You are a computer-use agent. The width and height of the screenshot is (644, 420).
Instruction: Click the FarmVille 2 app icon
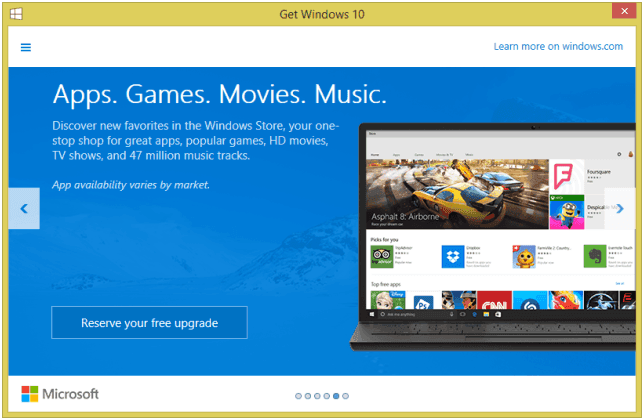tap(524, 256)
